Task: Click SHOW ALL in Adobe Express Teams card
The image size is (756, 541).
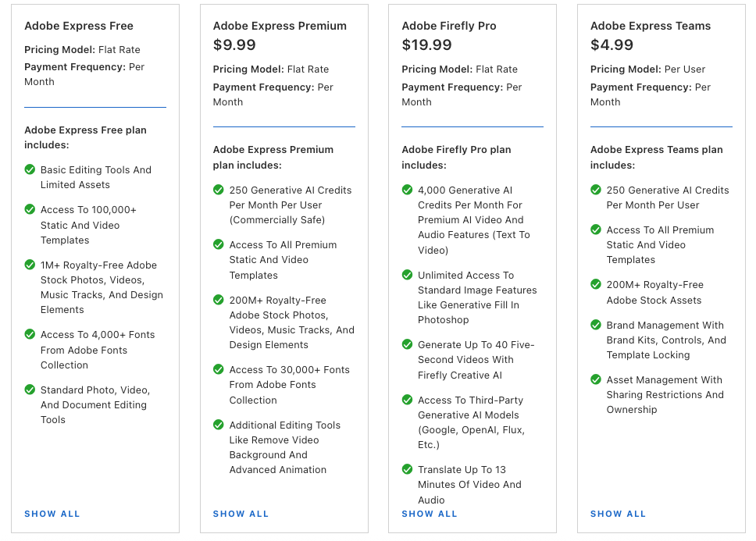Action: click(x=618, y=514)
